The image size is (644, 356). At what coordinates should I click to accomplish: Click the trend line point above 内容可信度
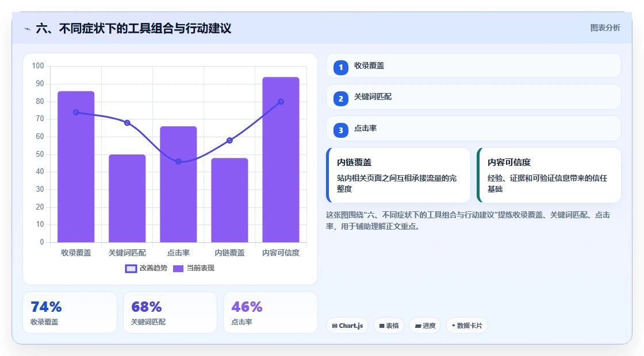[x=281, y=102]
